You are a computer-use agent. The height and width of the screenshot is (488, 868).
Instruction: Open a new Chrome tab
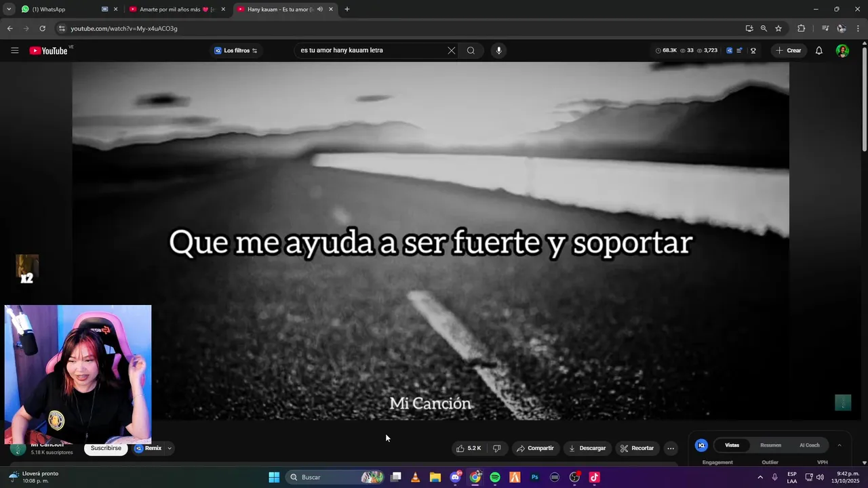[x=347, y=9]
